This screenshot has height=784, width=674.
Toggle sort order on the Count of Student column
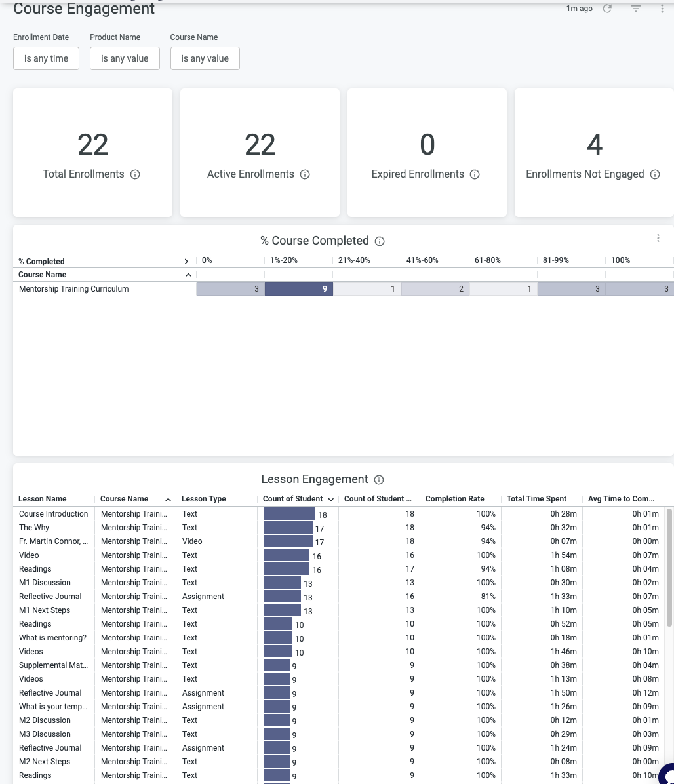point(331,499)
